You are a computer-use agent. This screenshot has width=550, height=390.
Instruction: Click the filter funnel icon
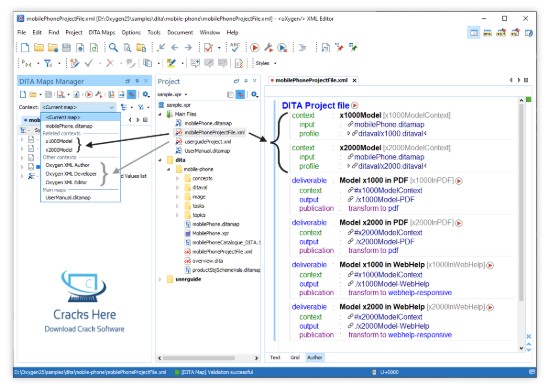48,63
